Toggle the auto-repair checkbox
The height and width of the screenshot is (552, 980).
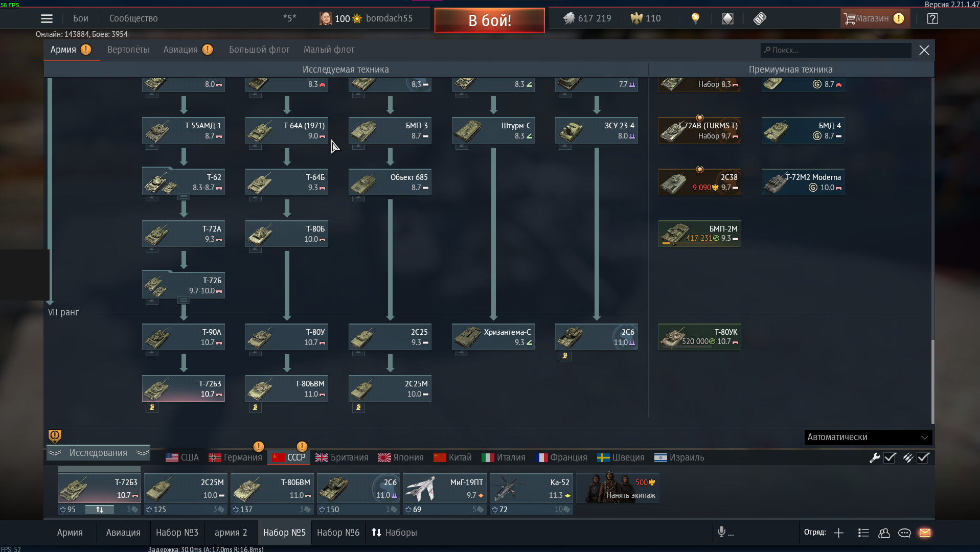(890, 457)
